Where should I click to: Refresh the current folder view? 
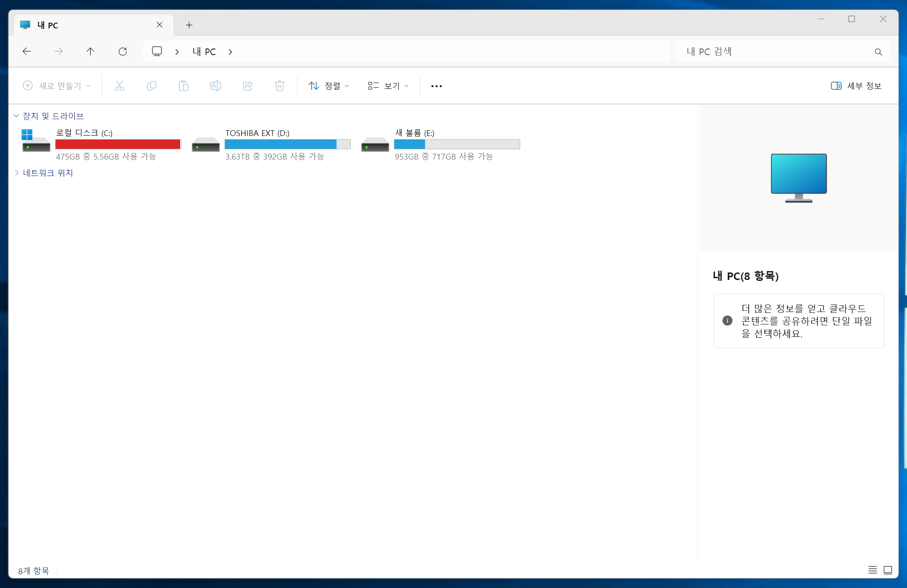click(123, 52)
